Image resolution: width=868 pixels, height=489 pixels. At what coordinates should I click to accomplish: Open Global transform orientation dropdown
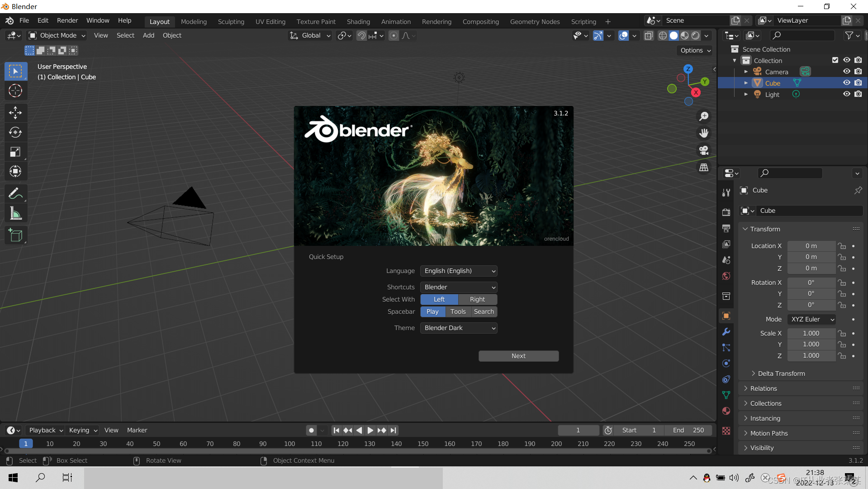pos(310,35)
